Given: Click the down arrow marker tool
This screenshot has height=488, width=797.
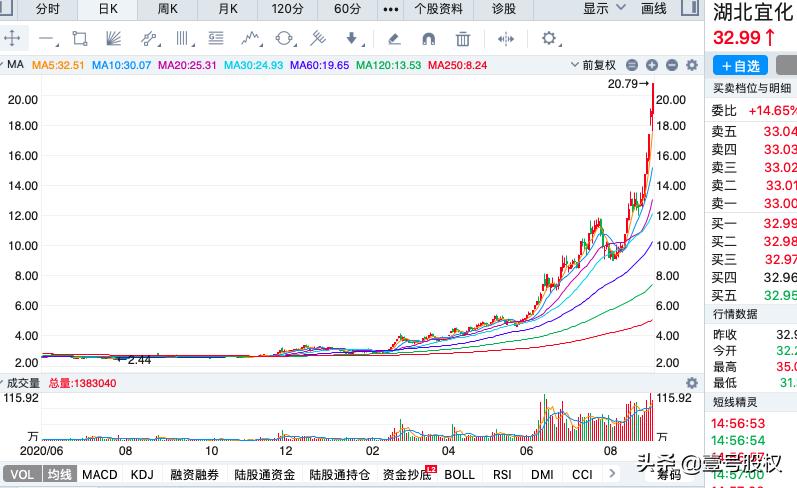Looking at the screenshot, I should [x=351, y=39].
